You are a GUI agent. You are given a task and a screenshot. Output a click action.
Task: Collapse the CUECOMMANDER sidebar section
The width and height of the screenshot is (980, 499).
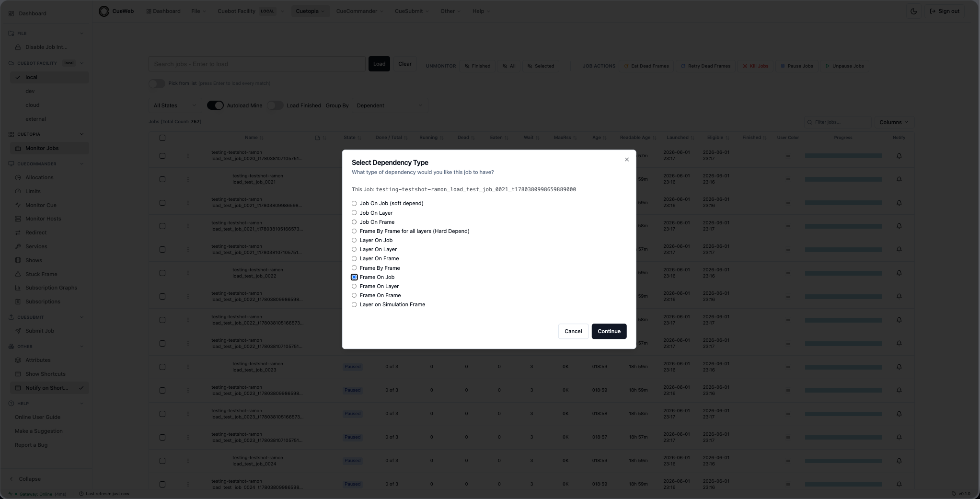(x=81, y=164)
